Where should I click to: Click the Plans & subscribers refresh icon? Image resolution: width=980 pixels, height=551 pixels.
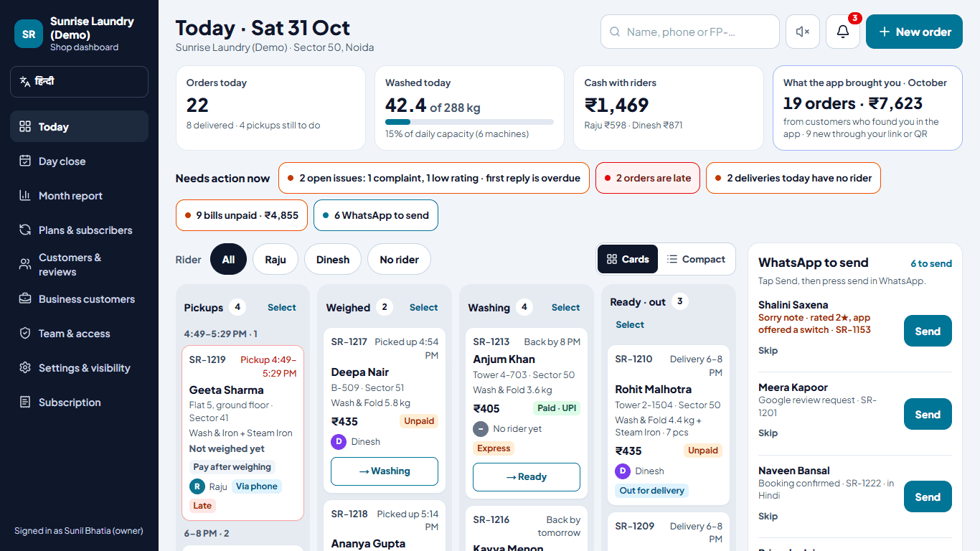click(25, 230)
